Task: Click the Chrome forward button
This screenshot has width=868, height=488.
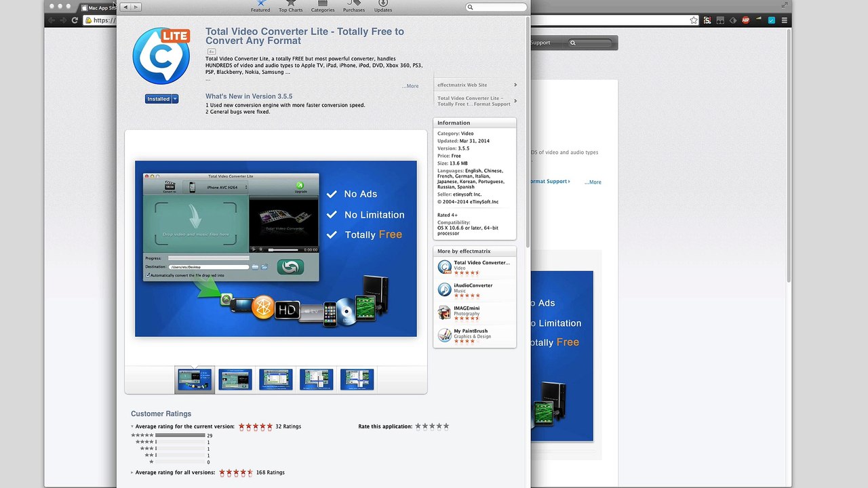Action: [63, 20]
